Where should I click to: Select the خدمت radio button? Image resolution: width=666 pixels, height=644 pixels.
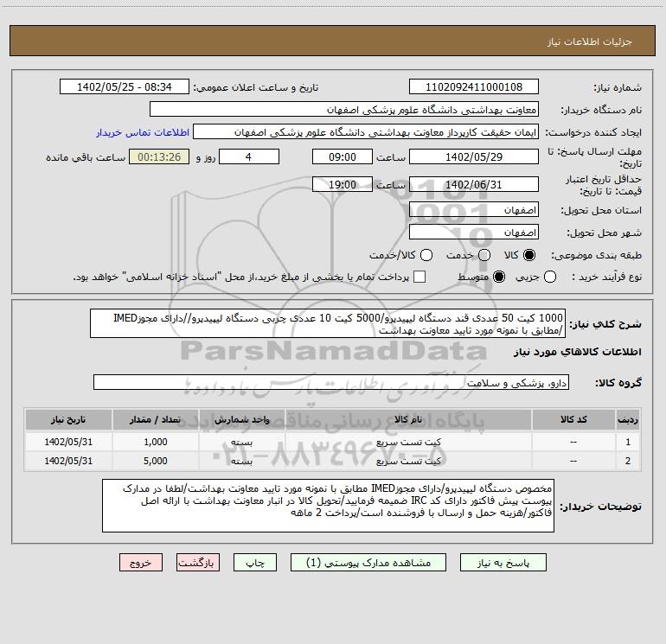click(x=484, y=255)
